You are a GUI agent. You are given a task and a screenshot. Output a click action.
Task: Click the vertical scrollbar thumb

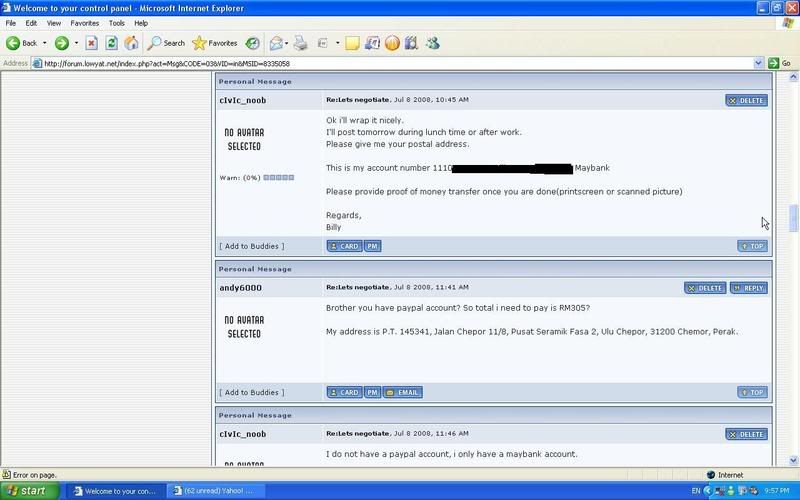(794, 217)
